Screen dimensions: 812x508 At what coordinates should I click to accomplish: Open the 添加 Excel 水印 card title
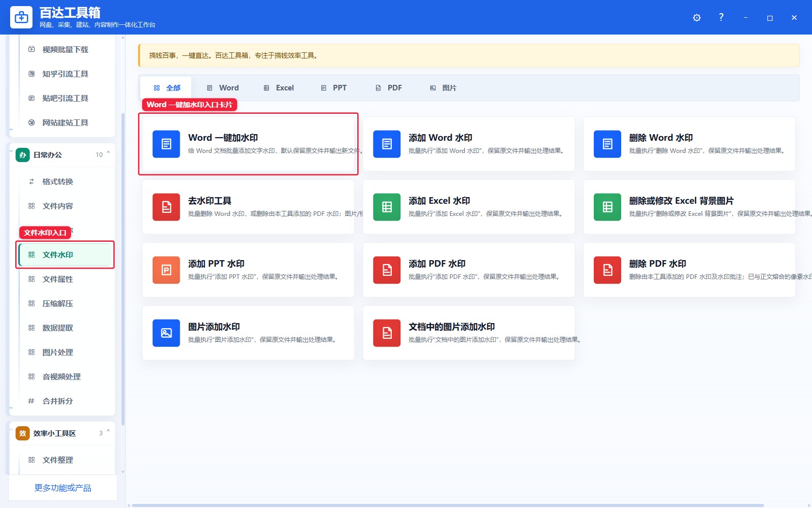[x=439, y=201]
